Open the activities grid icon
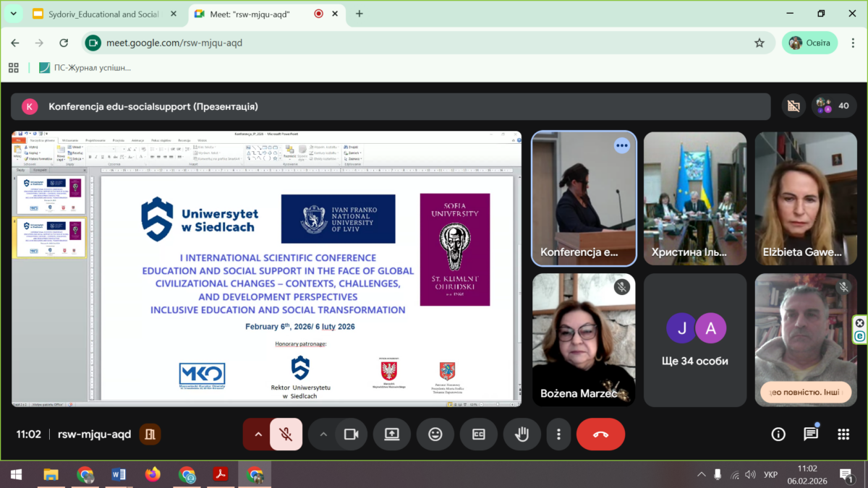 tap(843, 435)
